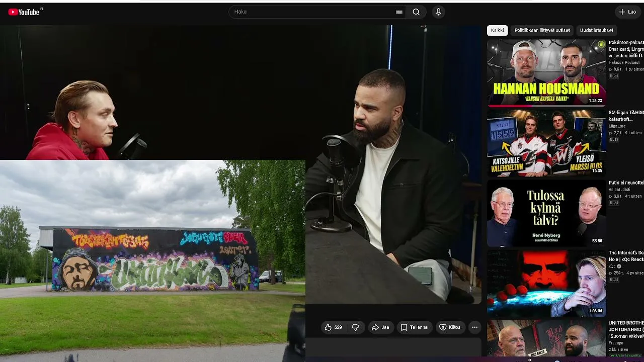This screenshot has height=362, width=644.
Task: Select the Uudet lataukset chip
Action: tap(596, 30)
